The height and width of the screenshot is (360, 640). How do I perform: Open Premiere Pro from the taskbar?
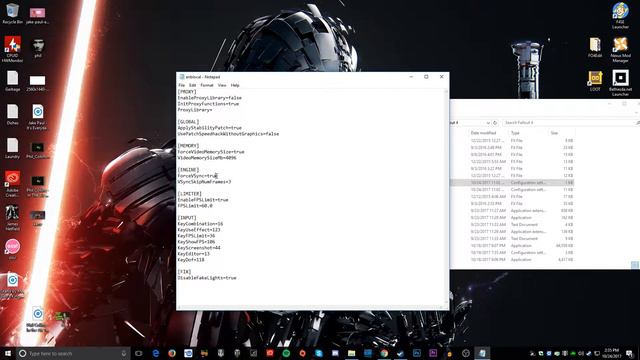click(x=433, y=353)
